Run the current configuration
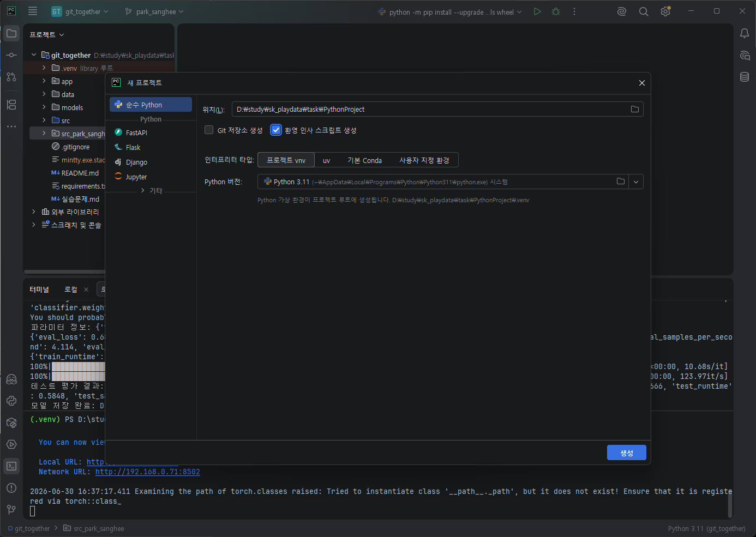756x537 pixels. point(537,11)
